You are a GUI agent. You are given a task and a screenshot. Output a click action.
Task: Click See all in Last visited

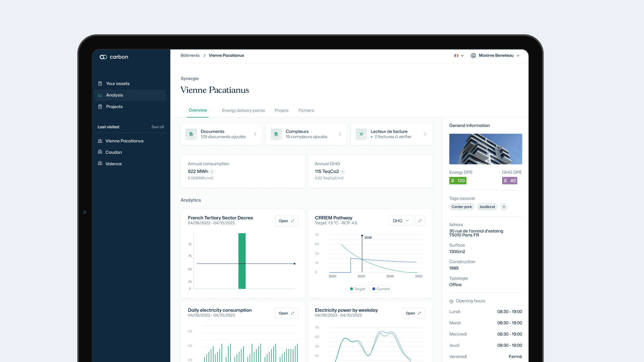pos(158,127)
